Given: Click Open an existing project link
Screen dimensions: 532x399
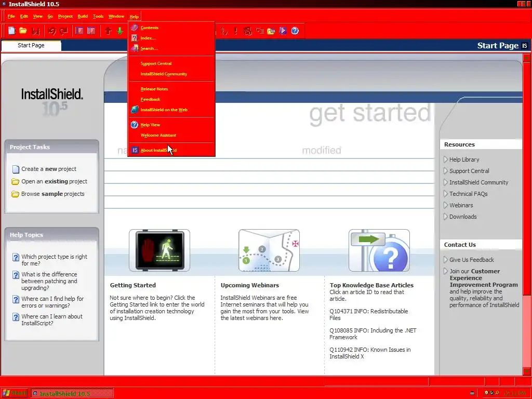Looking at the screenshot, I should pos(54,181).
